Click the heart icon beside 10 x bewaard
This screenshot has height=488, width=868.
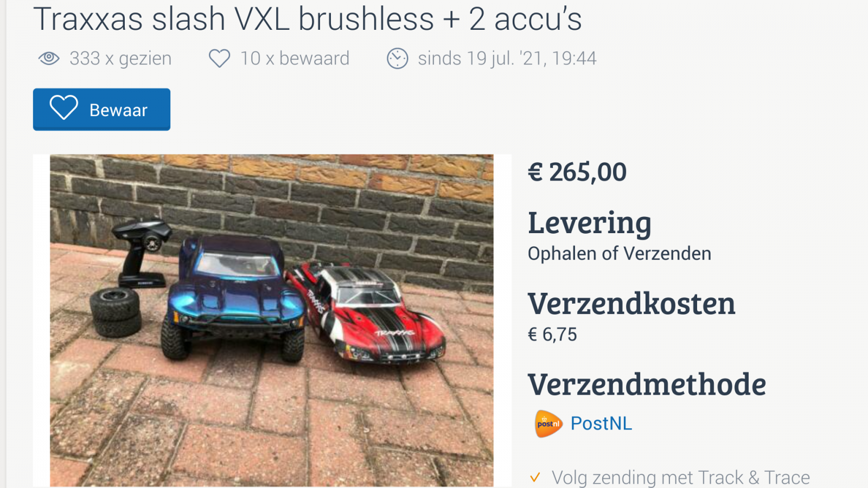[220, 59]
